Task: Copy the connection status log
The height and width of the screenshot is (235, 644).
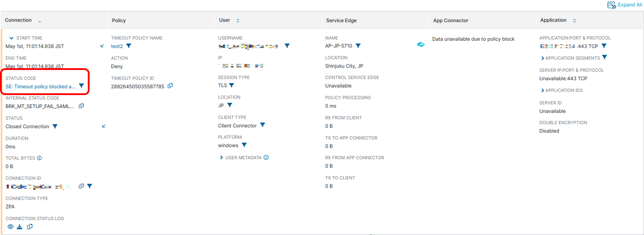Action: 30,227
